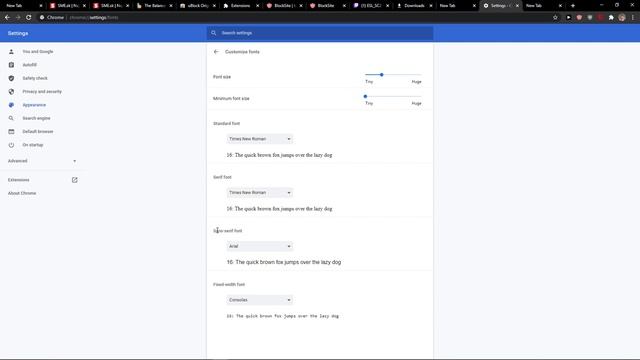
Task: Click the Font size slider handle
Action: pos(382,75)
